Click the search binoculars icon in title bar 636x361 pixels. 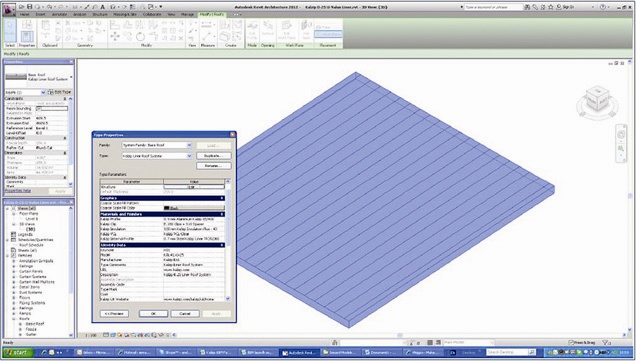[527, 7]
